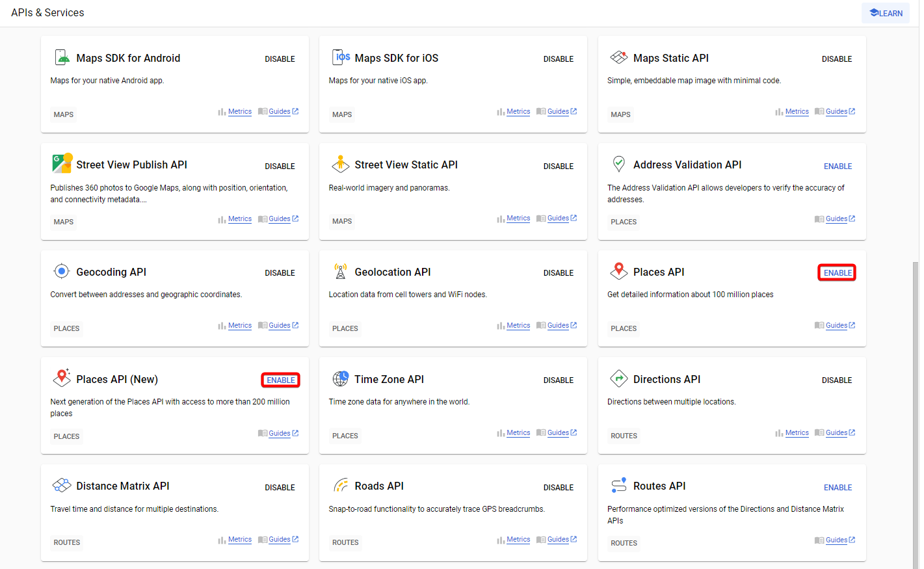Image resolution: width=924 pixels, height=569 pixels.
Task: Enable the Places API (New)
Action: (x=281, y=380)
